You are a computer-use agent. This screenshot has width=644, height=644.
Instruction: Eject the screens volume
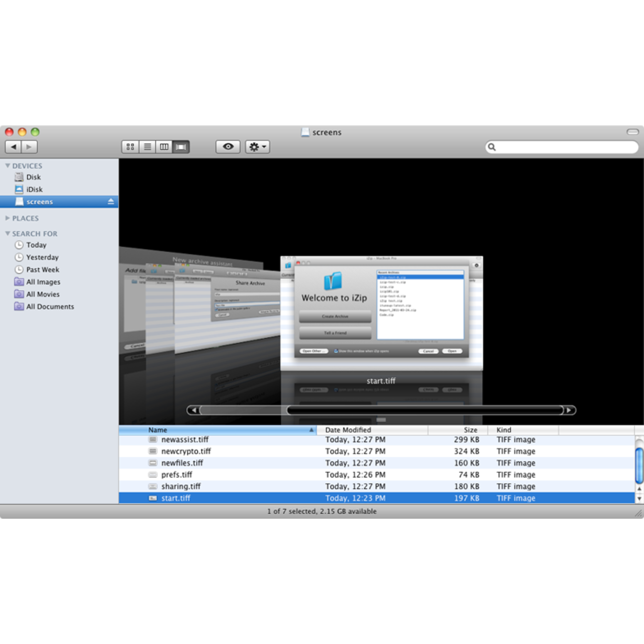click(x=111, y=201)
